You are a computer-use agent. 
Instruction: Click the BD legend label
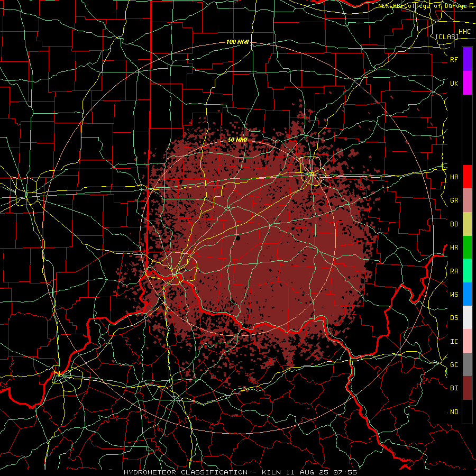[x=454, y=224]
